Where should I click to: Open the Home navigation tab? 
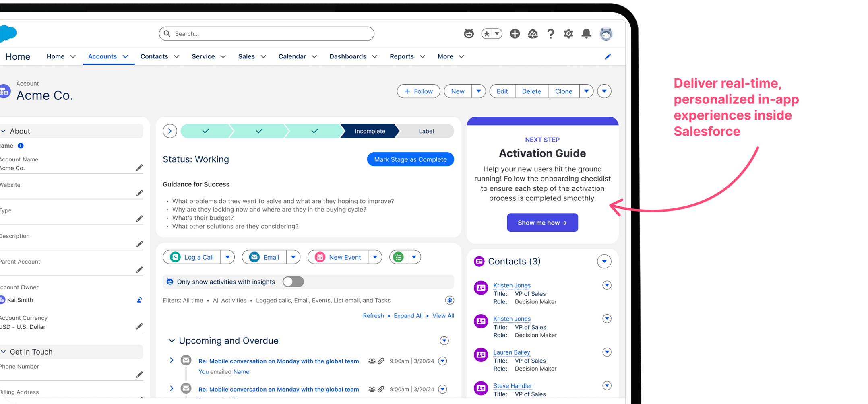[56, 56]
